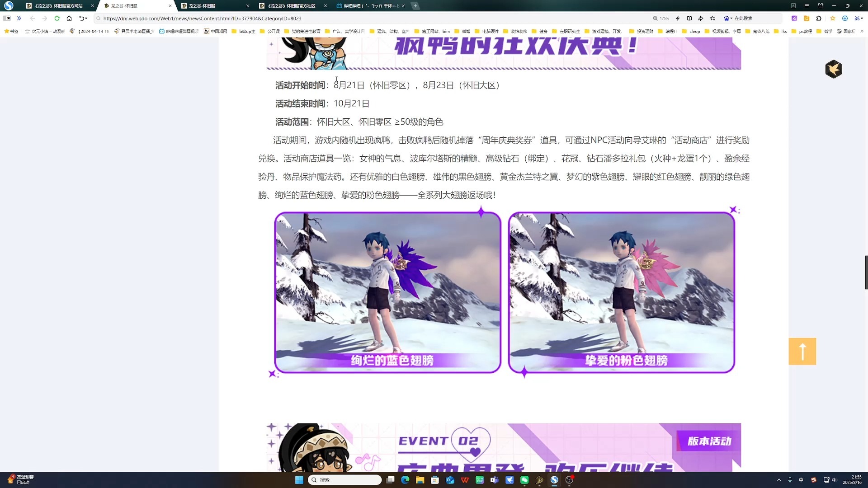Image resolution: width=868 pixels, height=488 pixels.
Task: Open the download manager icon
Action: tap(845, 19)
